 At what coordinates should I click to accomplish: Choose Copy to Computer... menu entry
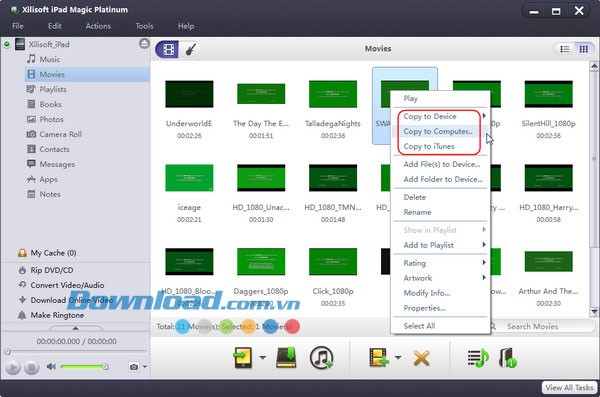(x=440, y=131)
